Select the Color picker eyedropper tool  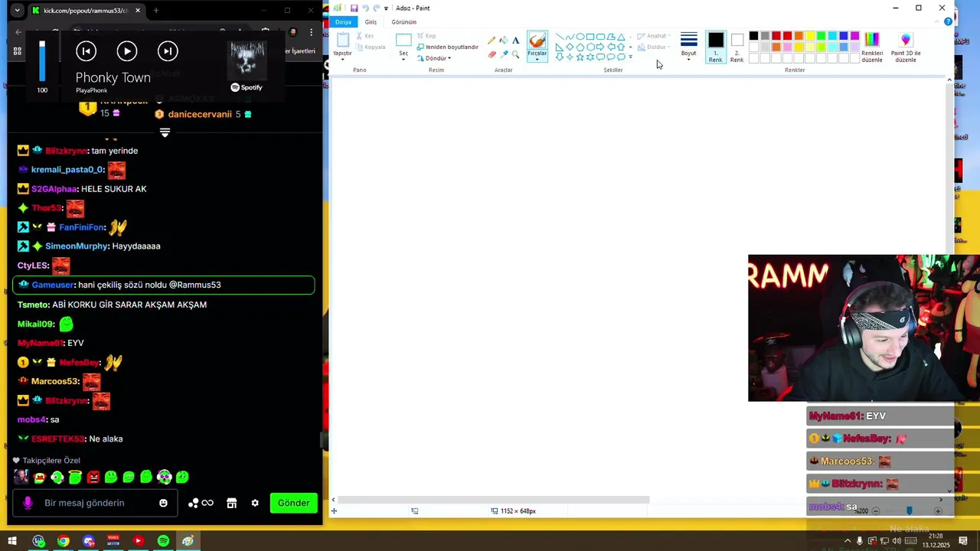click(x=503, y=54)
